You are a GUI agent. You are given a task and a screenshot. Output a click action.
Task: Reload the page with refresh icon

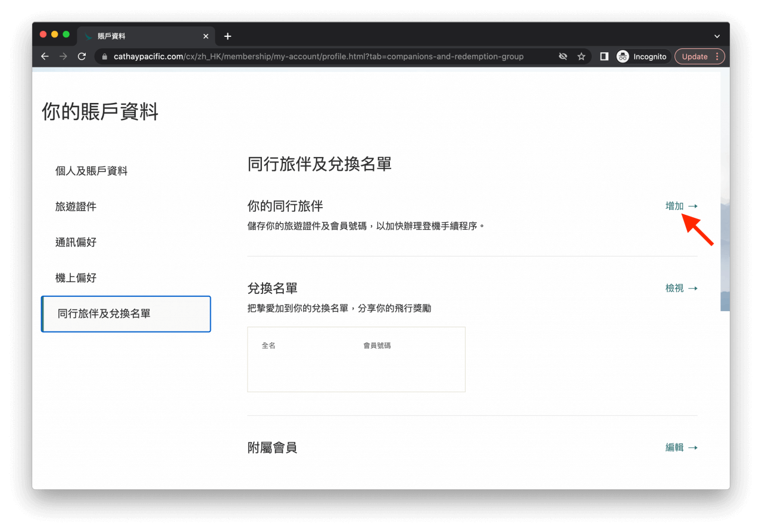click(x=82, y=57)
